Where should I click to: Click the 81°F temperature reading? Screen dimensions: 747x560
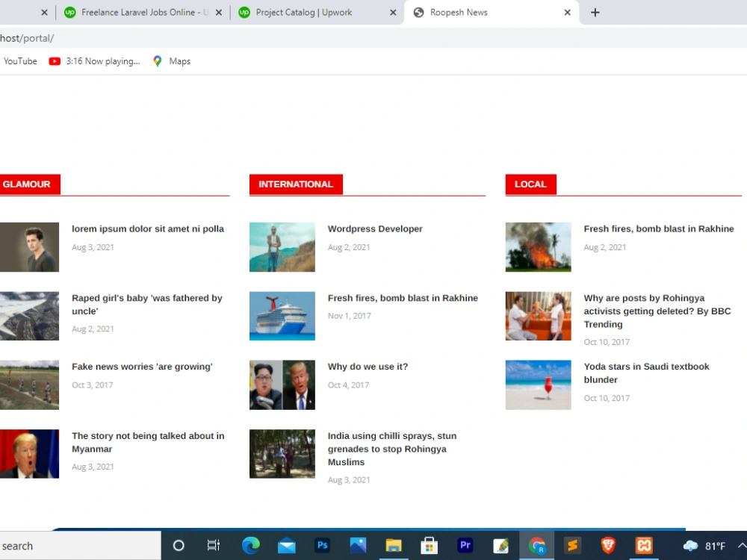pyautogui.click(x=715, y=547)
